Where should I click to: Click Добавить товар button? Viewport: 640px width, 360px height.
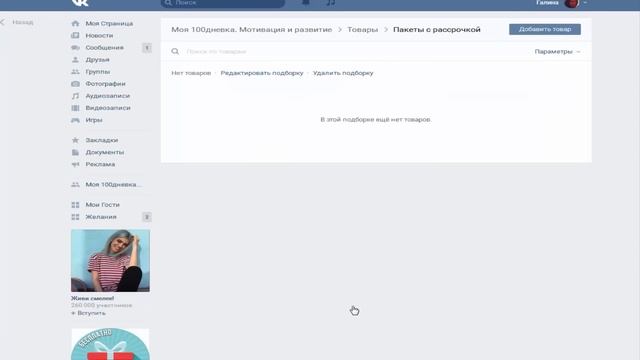coord(545,29)
